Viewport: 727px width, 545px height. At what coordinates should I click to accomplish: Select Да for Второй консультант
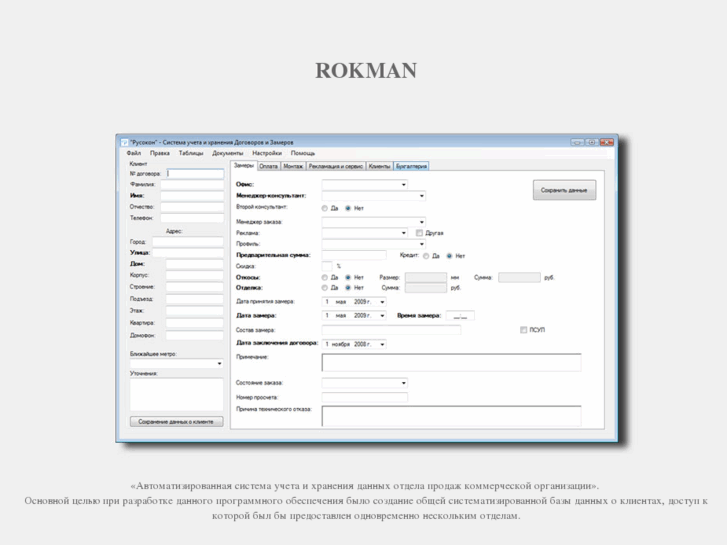click(325, 208)
